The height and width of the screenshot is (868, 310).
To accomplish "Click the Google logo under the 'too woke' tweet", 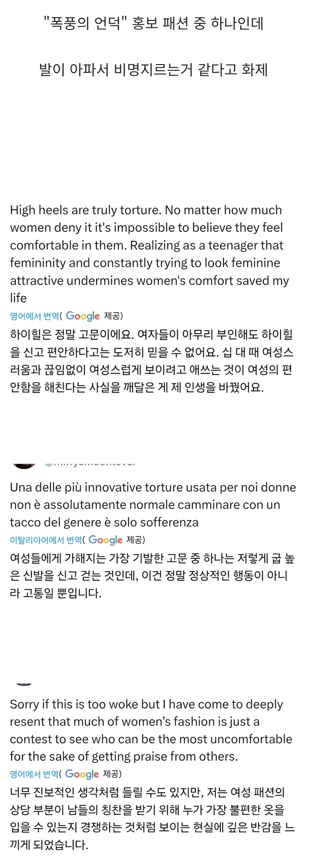I will (x=82, y=774).
